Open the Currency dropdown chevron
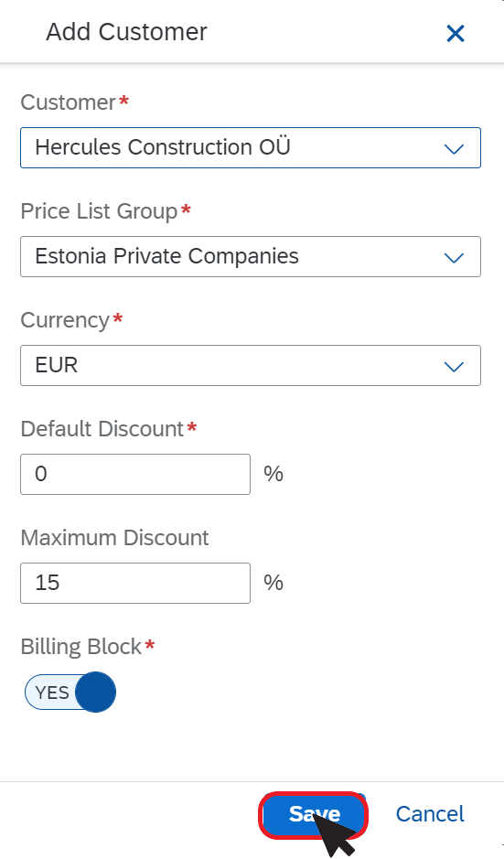Image resolution: width=504 pixels, height=859 pixels. (454, 365)
